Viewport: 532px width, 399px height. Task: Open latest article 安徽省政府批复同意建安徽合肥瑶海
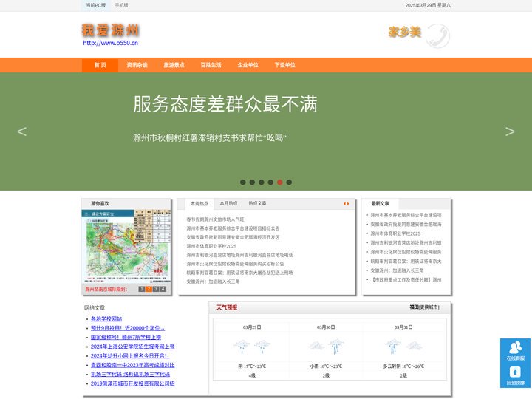[406, 225]
